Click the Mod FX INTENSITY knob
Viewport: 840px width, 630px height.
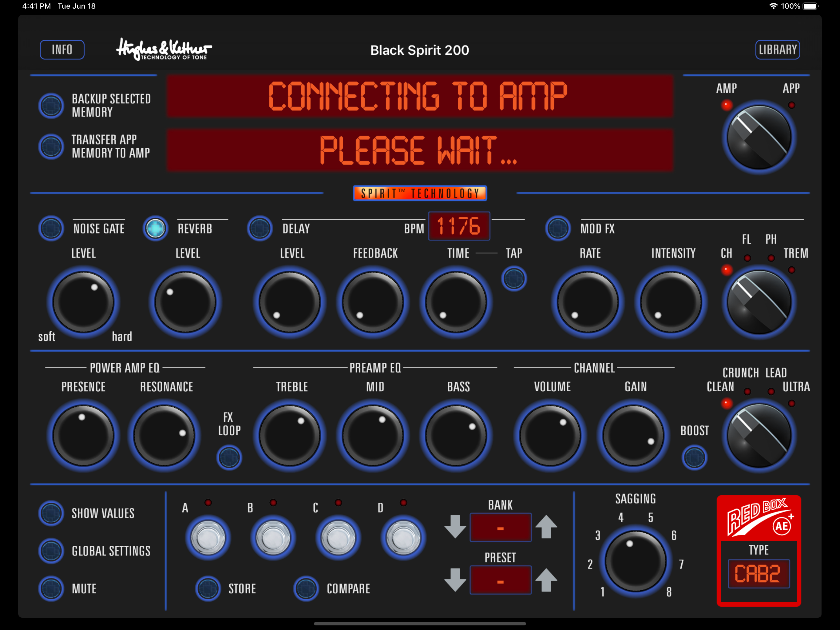(671, 302)
